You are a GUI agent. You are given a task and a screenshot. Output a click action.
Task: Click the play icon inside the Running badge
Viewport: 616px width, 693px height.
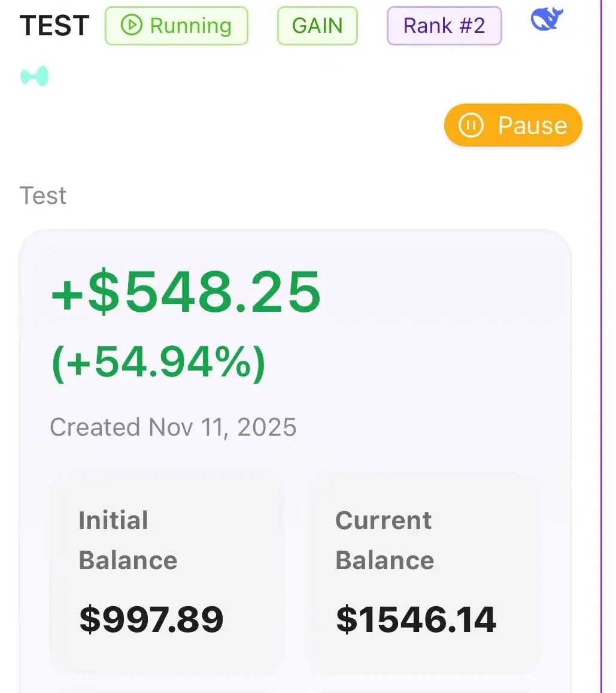click(131, 25)
